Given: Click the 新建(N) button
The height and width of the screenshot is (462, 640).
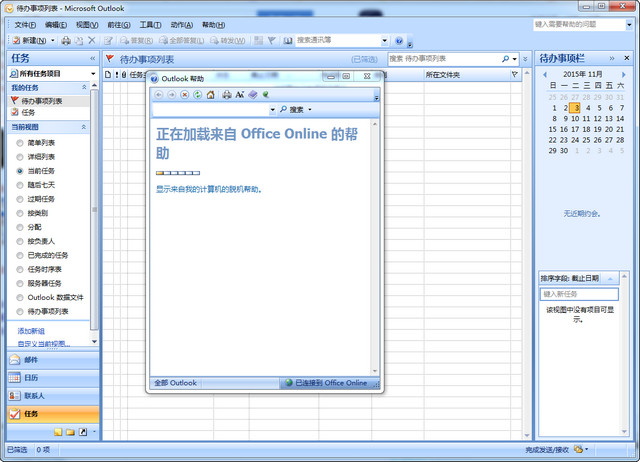Looking at the screenshot, I should pos(29,40).
